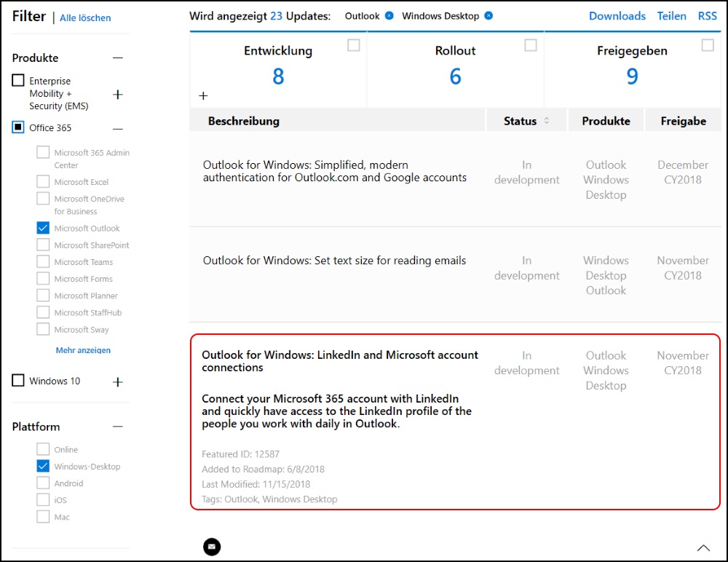This screenshot has height=562, width=728.
Task: Click the Added to Roadmap: 6/8/2018 text
Action: (x=263, y=469)
